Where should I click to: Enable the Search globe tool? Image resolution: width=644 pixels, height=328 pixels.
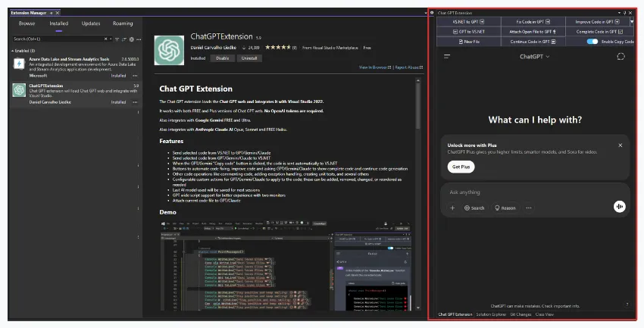pos(474,208)
